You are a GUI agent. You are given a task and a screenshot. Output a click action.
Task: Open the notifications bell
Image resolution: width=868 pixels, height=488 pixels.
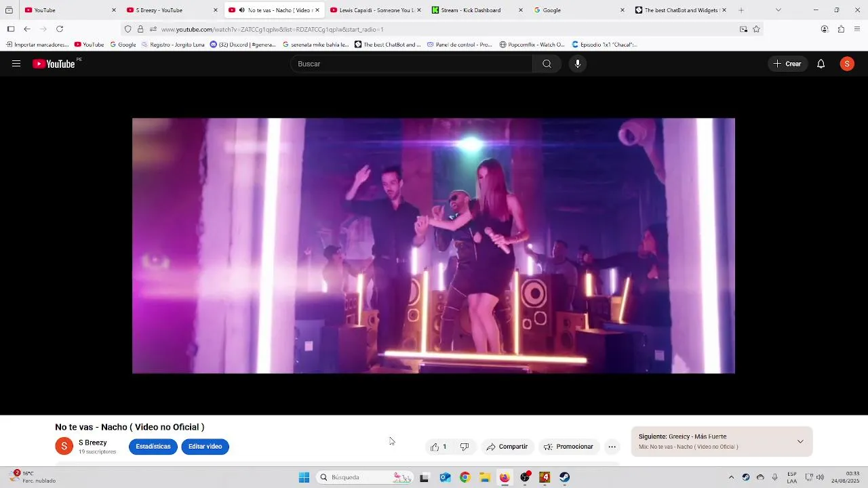coord(821,64)
